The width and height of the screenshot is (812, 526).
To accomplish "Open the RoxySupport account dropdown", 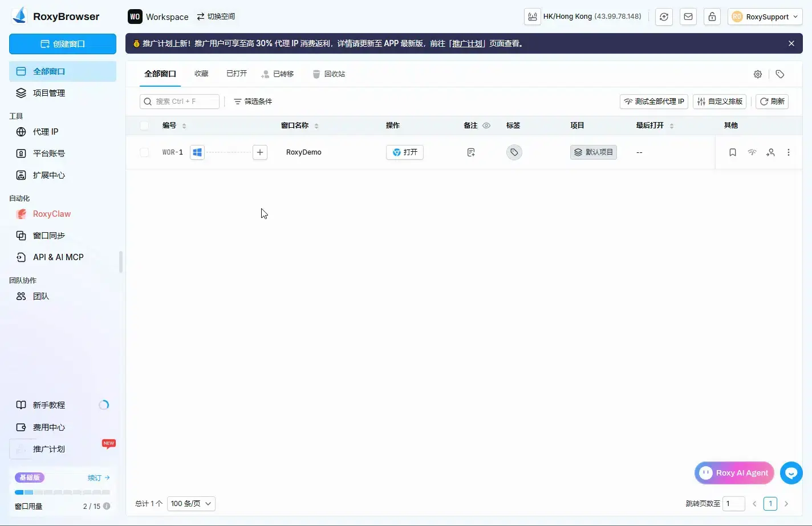I will (765, 17).
